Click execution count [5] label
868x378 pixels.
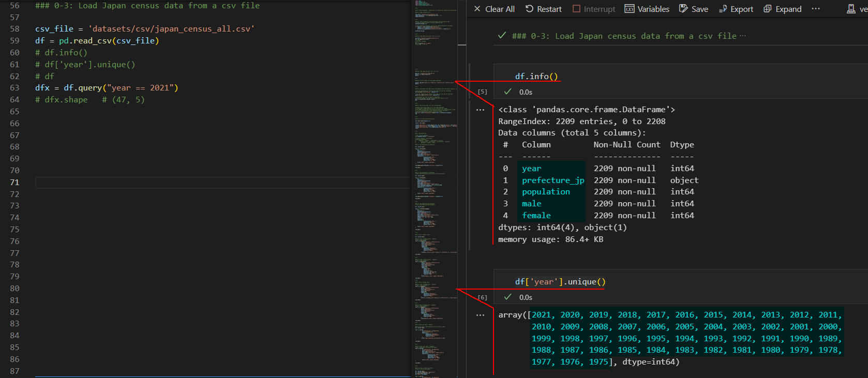coord(482,92)
